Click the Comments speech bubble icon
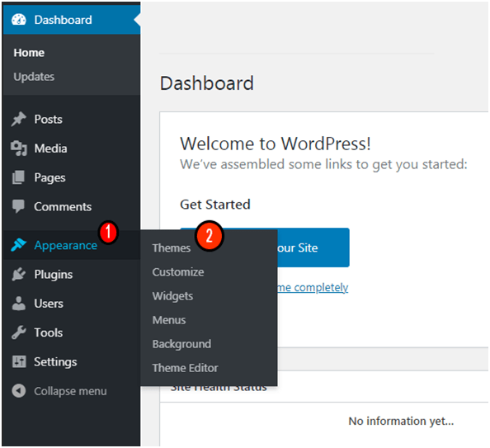The image size is (490, 448). pos(18,206)
